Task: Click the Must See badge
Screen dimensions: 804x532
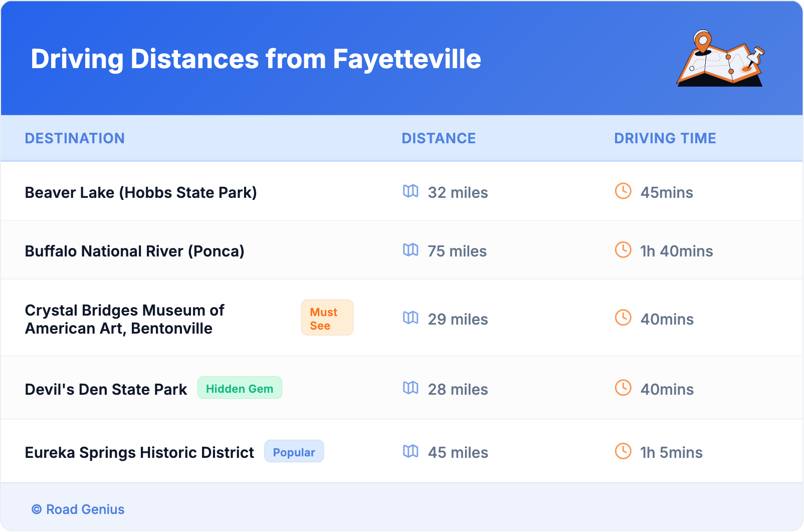Action: (x=327, y=318)
